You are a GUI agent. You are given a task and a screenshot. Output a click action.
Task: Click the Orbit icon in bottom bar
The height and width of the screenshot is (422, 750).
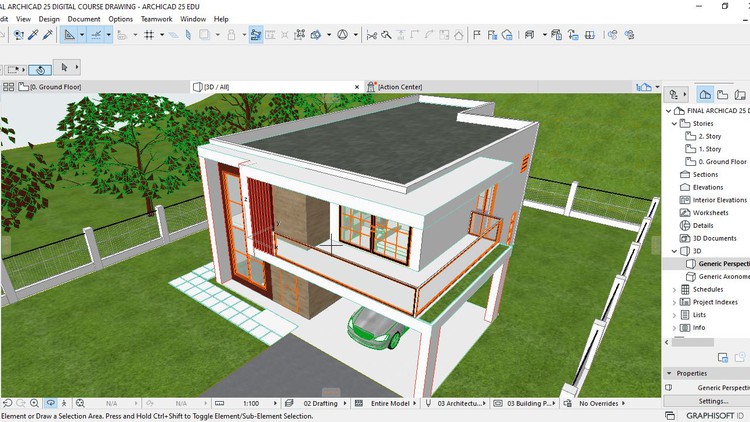pos(50,403)
